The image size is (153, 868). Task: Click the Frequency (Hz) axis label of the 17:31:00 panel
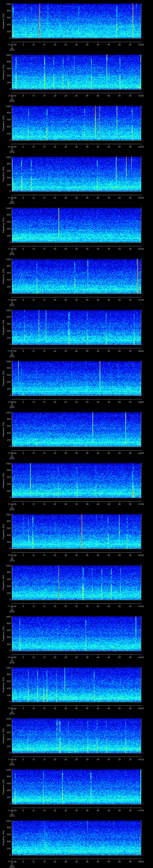pyautogui.click(x=3, y=21)
